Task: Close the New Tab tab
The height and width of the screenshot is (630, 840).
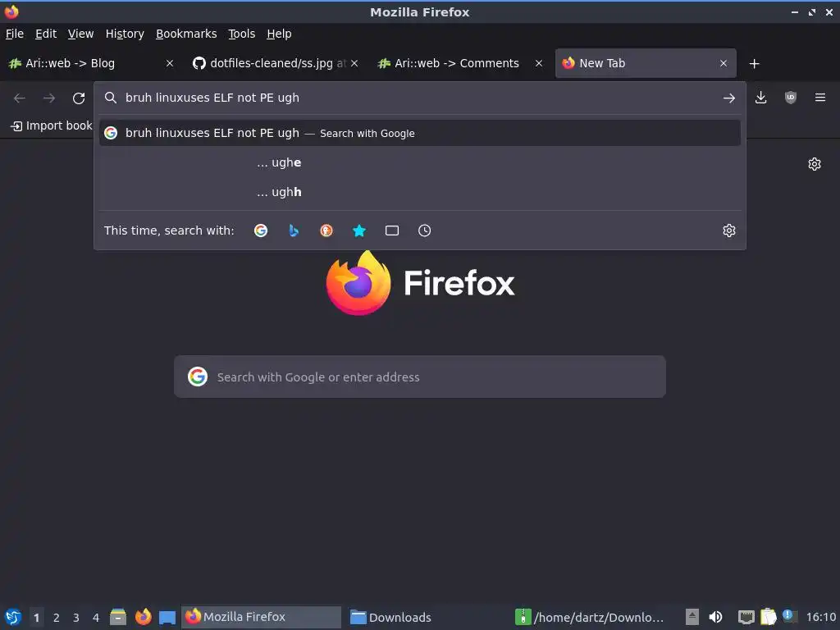Action: [724, 63]
